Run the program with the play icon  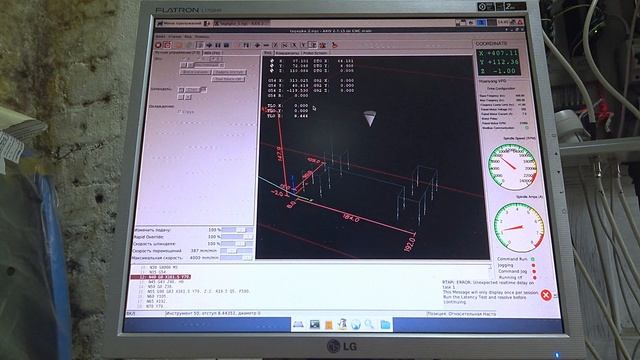[x=200, y=45]
